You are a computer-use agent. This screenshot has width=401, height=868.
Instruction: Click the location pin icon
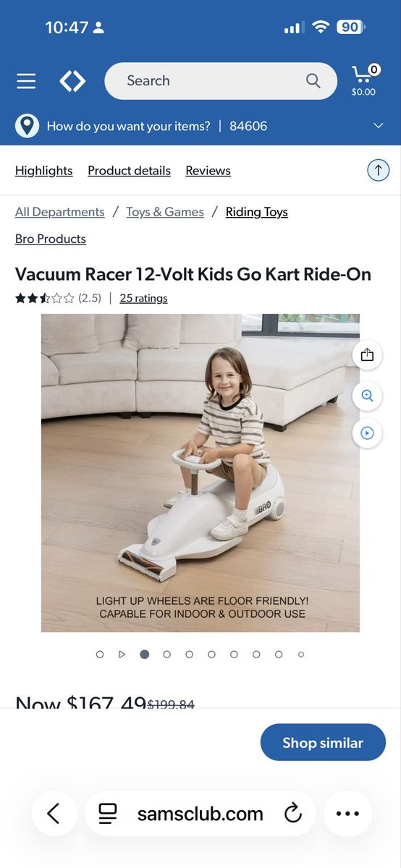tap(27, 126)
